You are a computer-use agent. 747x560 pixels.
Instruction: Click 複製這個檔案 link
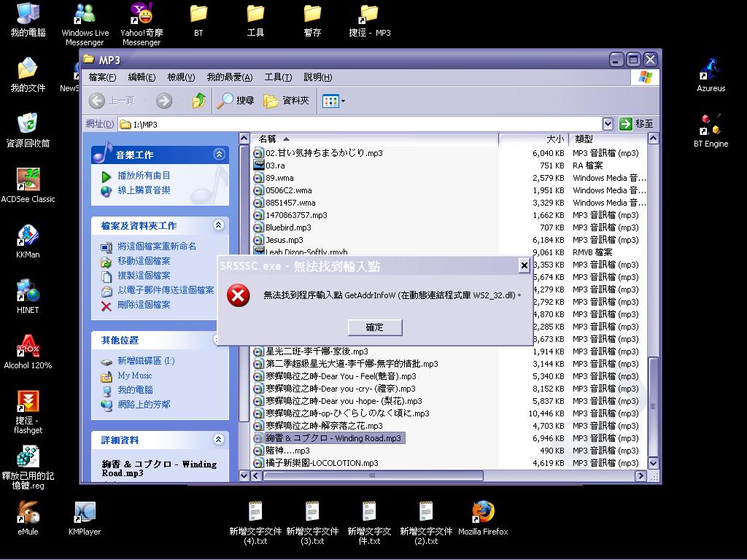point(144,276)
